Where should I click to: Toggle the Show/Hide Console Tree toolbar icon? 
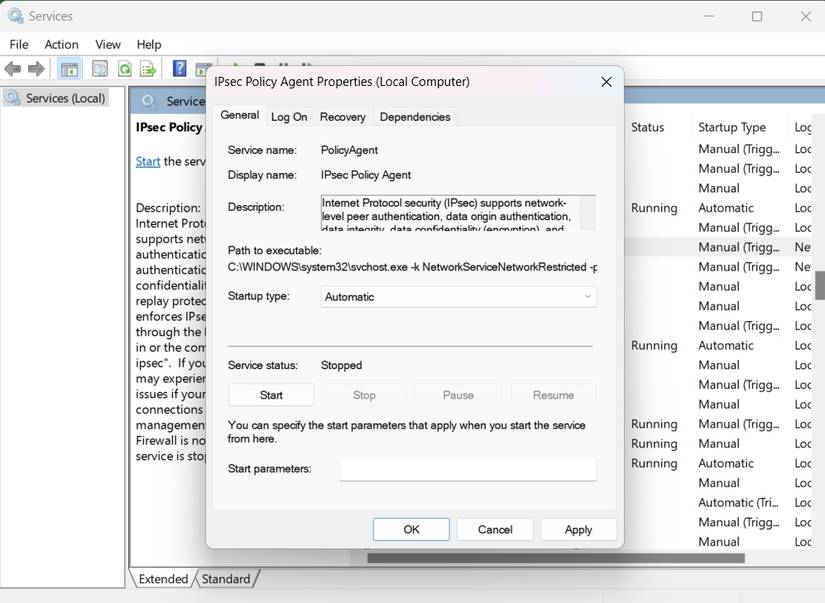pyautogui.click(x=69, y=69)
